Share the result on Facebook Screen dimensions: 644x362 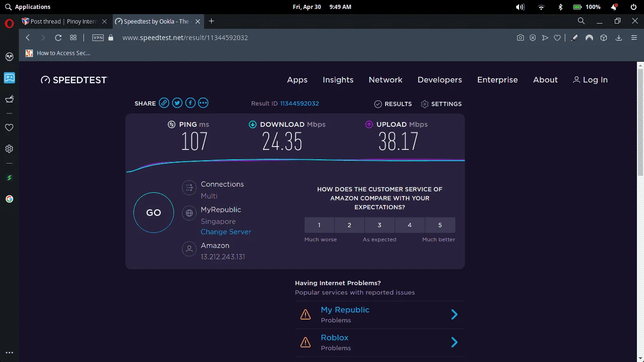[190, 103]
